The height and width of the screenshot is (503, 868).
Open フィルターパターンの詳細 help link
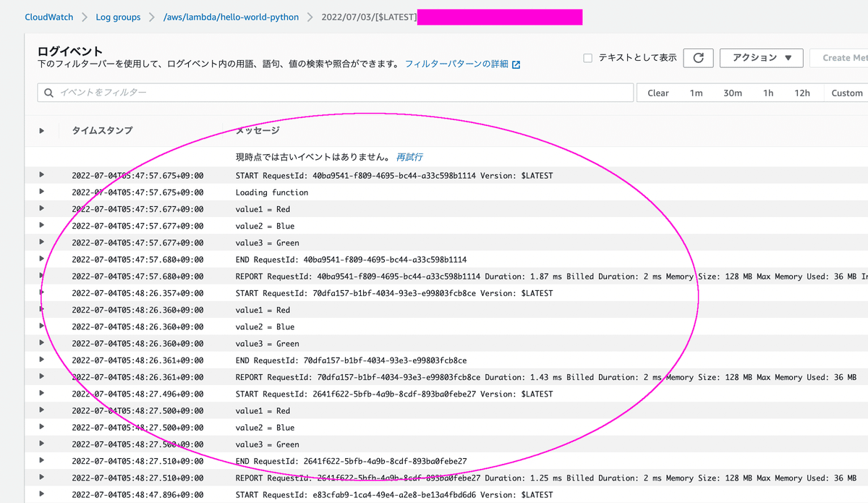tap(456, 64)
